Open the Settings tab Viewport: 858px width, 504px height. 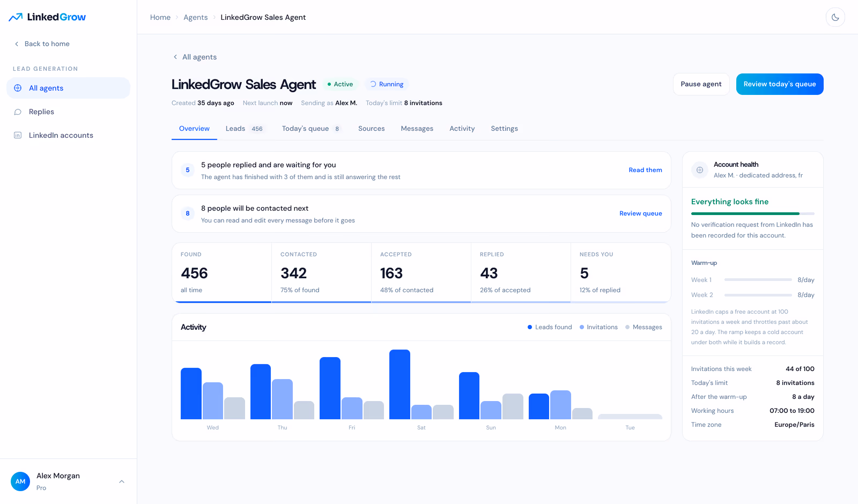pyautogui.click(x=505, y=129)
